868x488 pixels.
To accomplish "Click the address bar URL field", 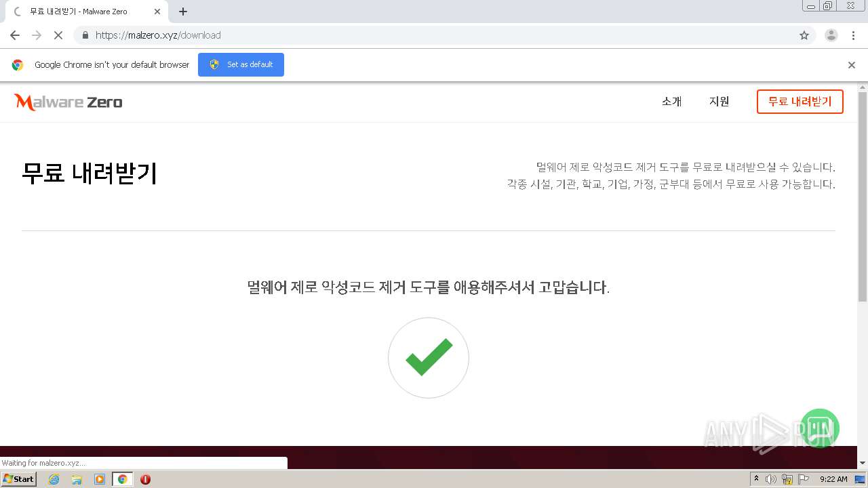I will [434, 35].
